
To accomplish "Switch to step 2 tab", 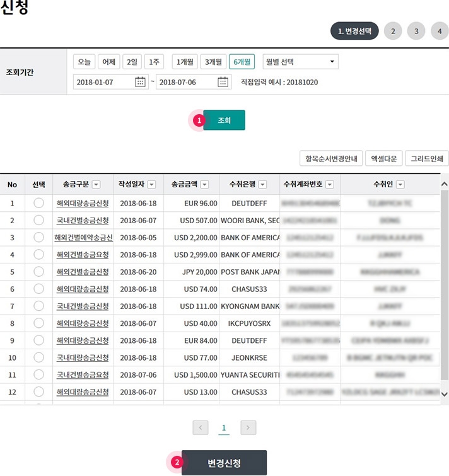I will (393, 31).
